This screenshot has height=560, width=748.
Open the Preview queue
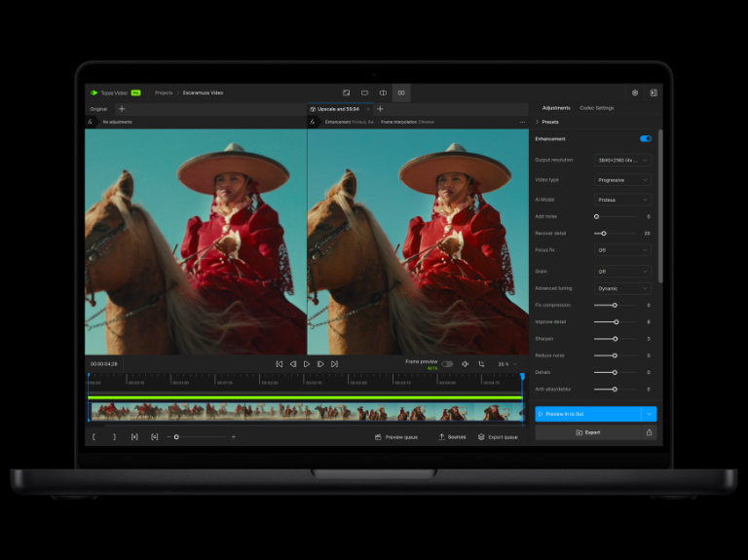(396, 437)
